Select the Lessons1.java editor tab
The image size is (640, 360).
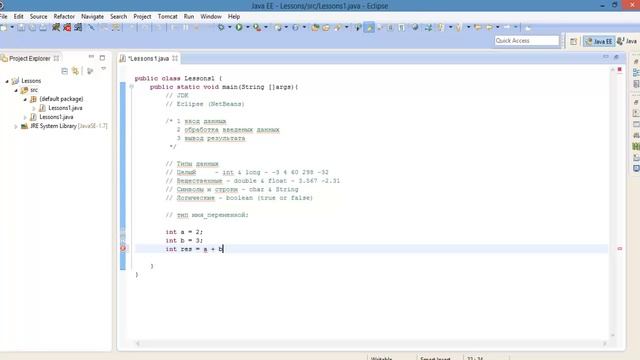tap(148, 58)
